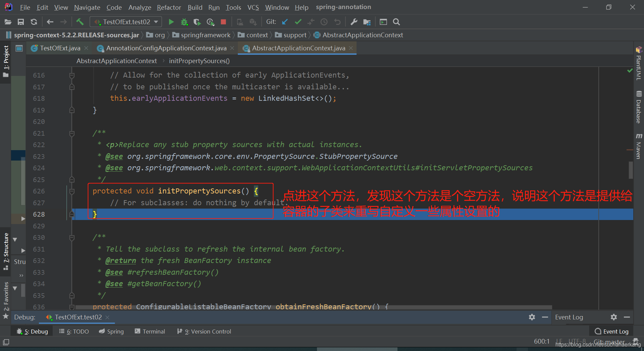
Task: Run TestOfExt.test02 with green play icon
Action: click(171, 22)
